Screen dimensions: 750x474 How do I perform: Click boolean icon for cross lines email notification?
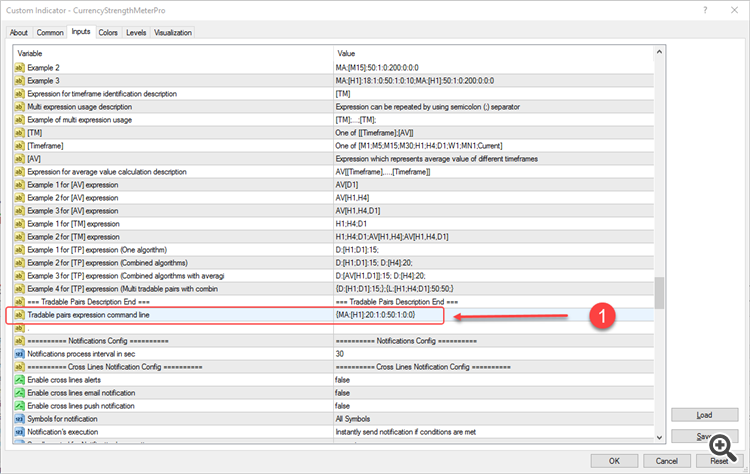19,393
